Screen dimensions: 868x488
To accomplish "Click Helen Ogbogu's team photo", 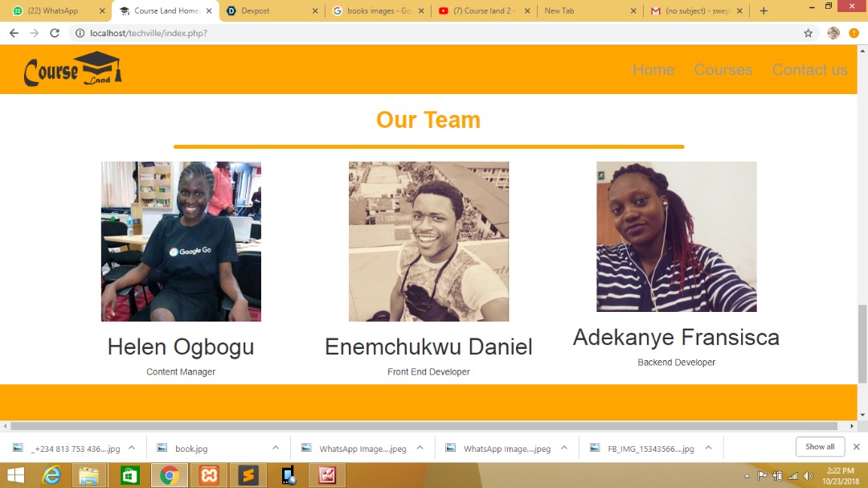I will click(181, 241).
